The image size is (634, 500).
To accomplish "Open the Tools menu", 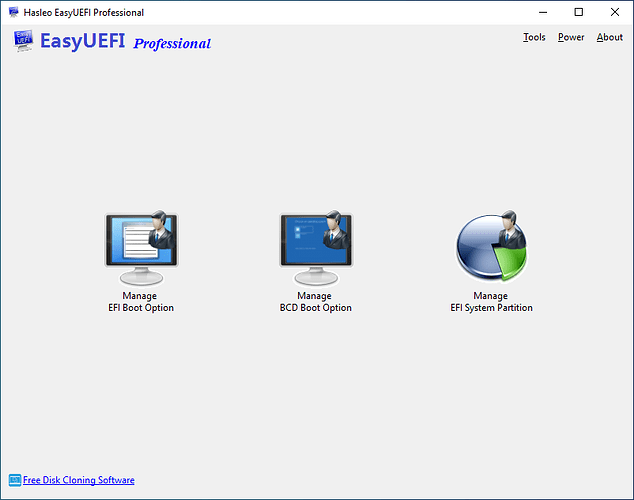I will click(x=534, y=37).
